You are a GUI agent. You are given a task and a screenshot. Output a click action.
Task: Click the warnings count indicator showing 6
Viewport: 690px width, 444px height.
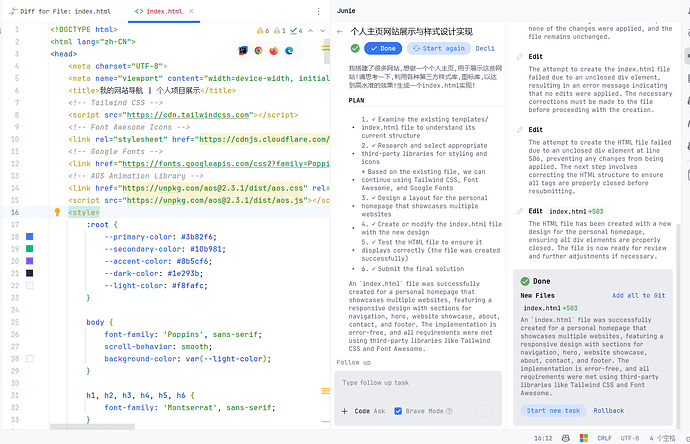(263, 30)
